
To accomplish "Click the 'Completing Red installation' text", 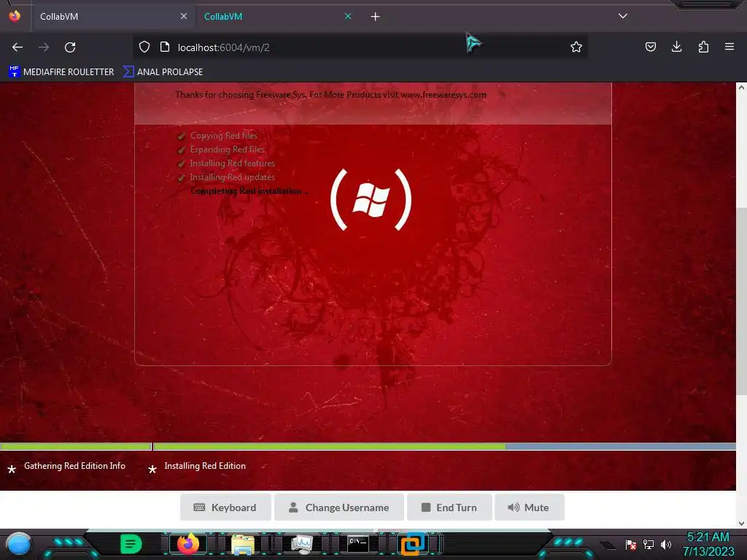I will (249, 191).
